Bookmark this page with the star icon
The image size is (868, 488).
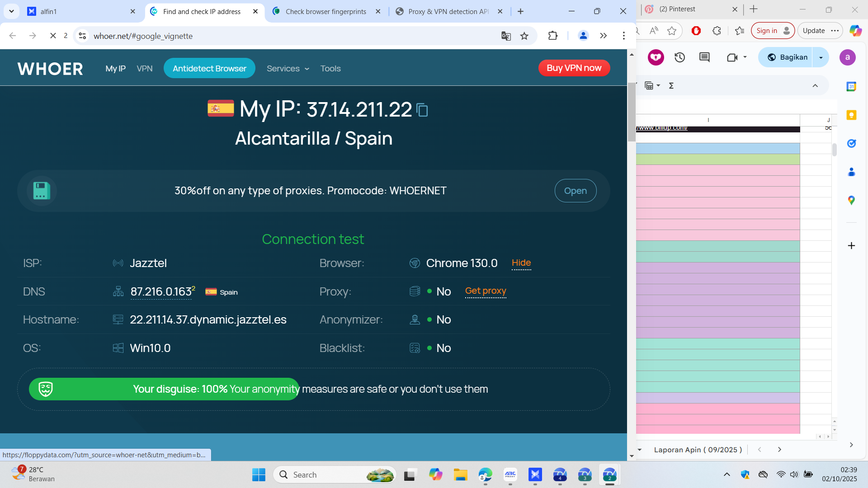[x=524, y=36]
